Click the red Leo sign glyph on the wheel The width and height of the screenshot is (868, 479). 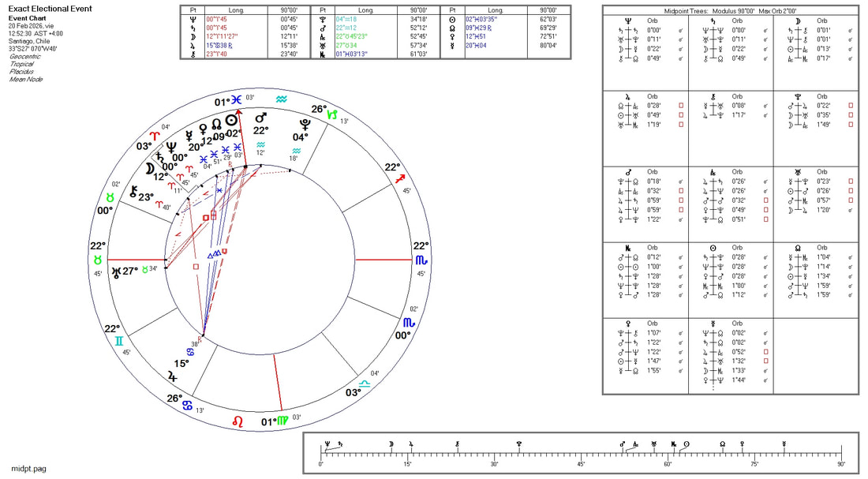pos(238,422)
